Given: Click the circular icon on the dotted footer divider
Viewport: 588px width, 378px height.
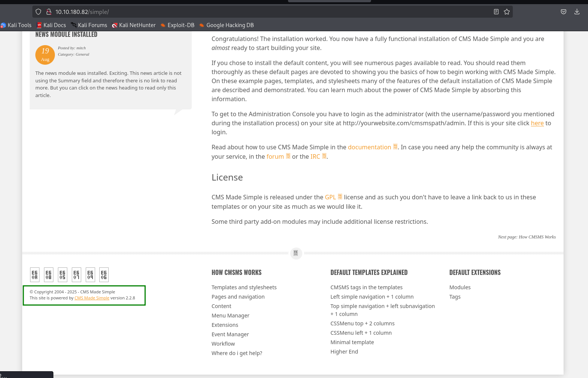Looking at the screenshot, I should point(296,253).
